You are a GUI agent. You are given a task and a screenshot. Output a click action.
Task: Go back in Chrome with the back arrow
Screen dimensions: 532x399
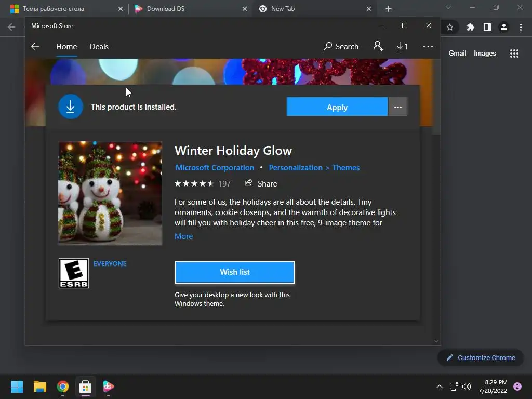(11, 27)
